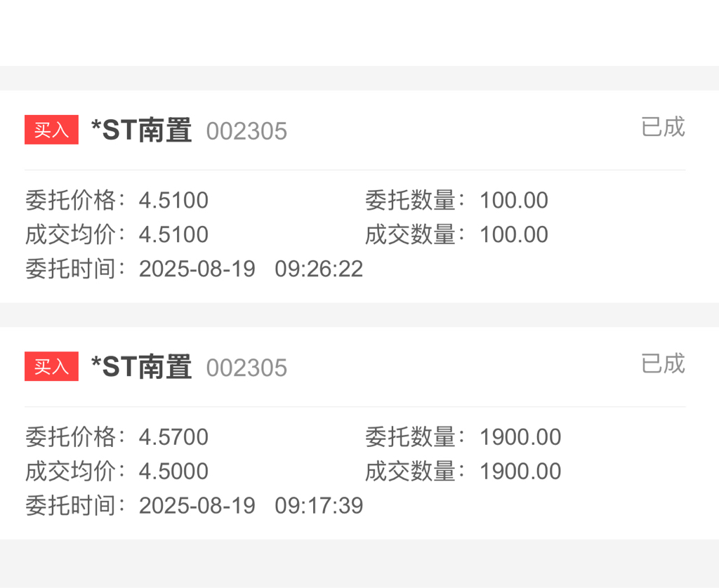Click the date 2025-08-19 in first order
This screenshot has width=719, height=588.
click(x=197, y=269)
